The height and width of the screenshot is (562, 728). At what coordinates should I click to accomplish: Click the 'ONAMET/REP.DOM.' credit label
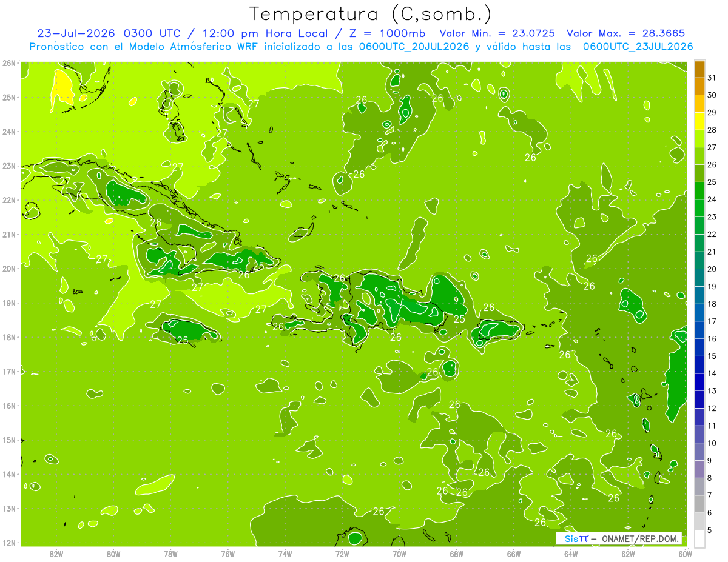(641, 539)
